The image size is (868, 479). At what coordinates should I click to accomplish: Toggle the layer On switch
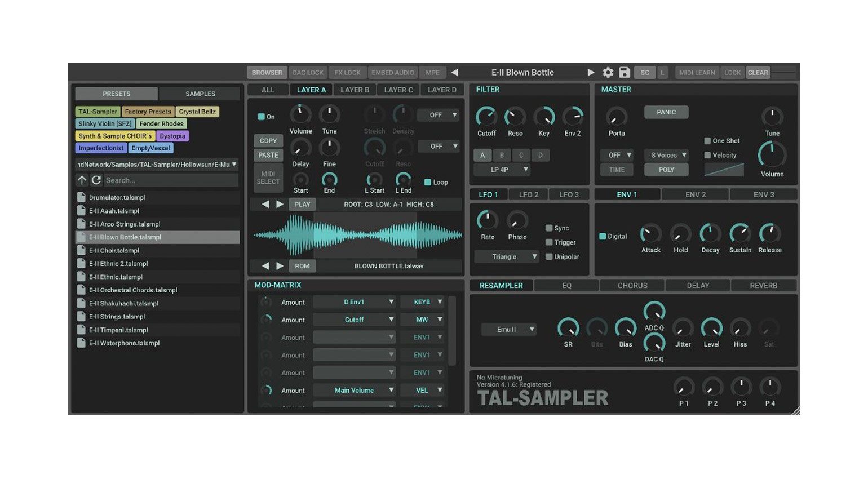261,117
